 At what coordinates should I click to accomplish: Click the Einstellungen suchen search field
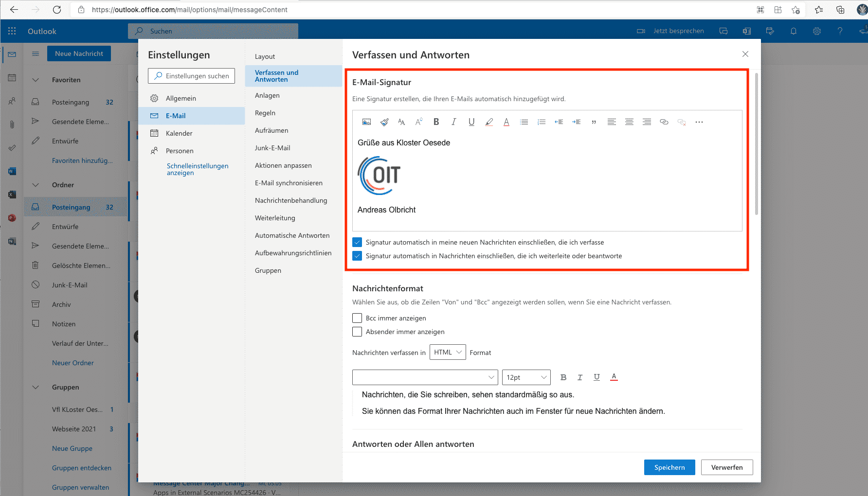192,76
